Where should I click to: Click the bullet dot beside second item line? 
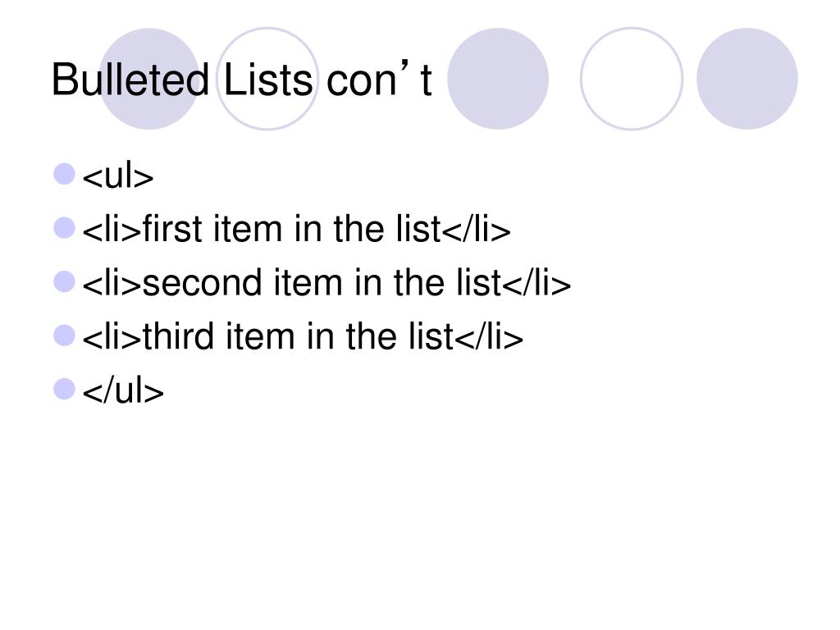tap(64, 281)
